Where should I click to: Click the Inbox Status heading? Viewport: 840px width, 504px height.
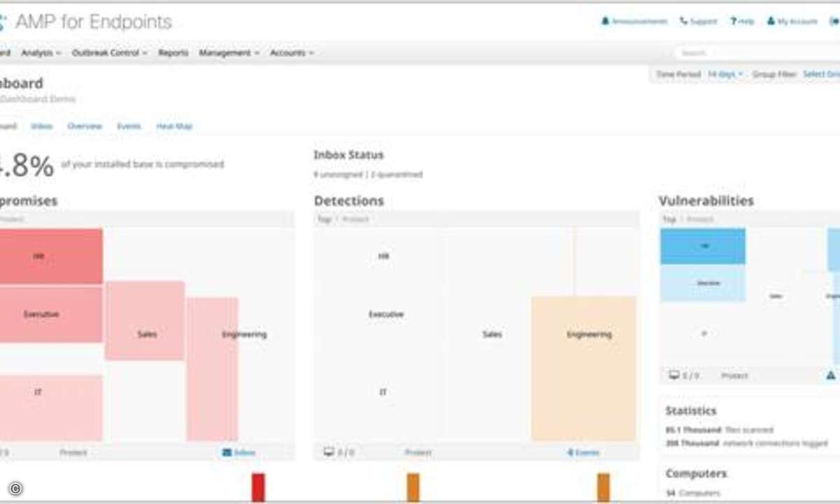click(x=349, y=155)
